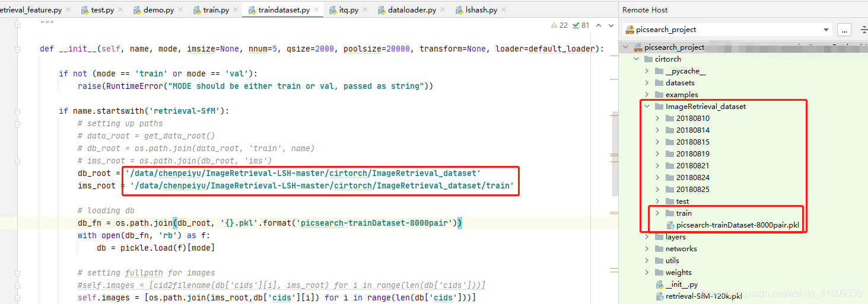The image size is (868, 304).
Task: Click the db_root path string in code
Action: 304,173
